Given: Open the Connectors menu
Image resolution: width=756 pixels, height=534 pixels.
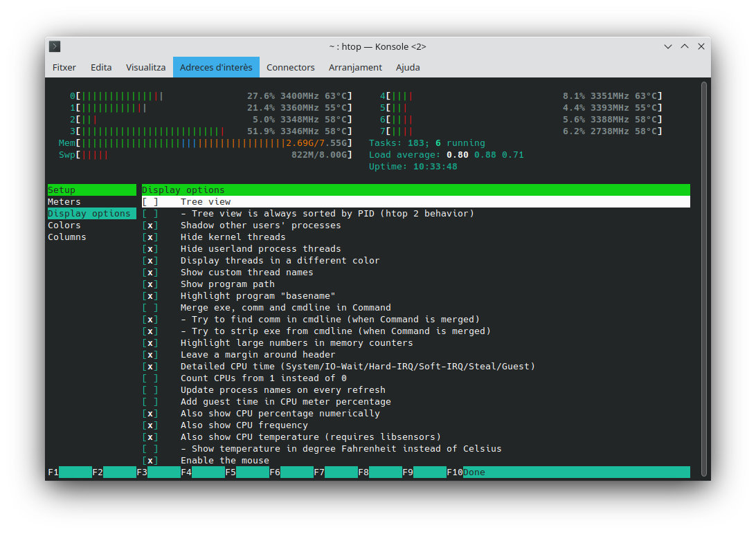Looking at the screenshot, I should [290, 67].
